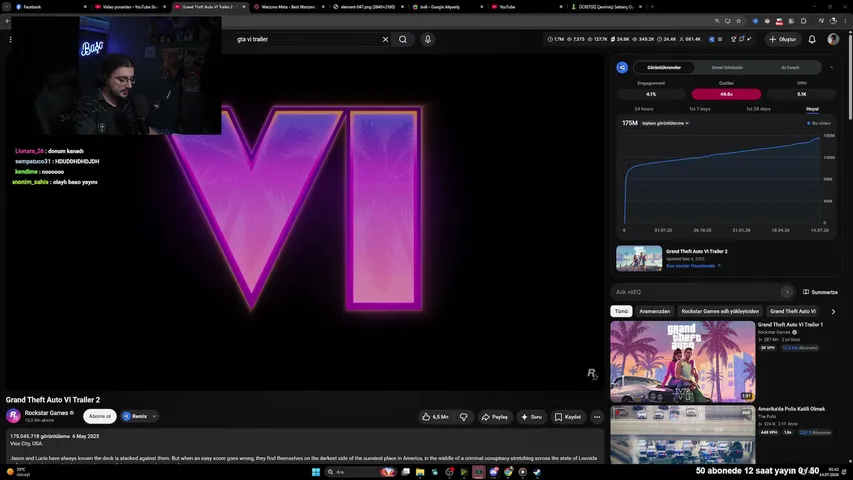Open the account avatar menu
Image resolution: width=853 pixels, height=480 pixels.
point(833,39)
